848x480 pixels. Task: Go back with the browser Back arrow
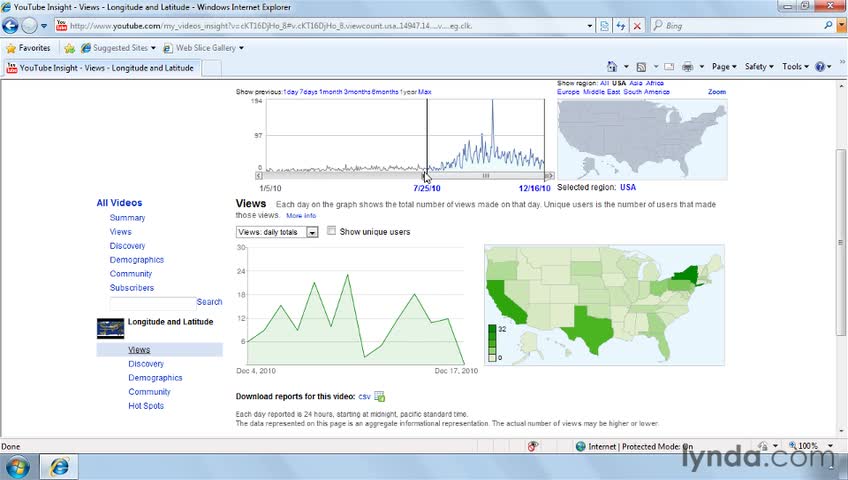click(x=10, y=25)
